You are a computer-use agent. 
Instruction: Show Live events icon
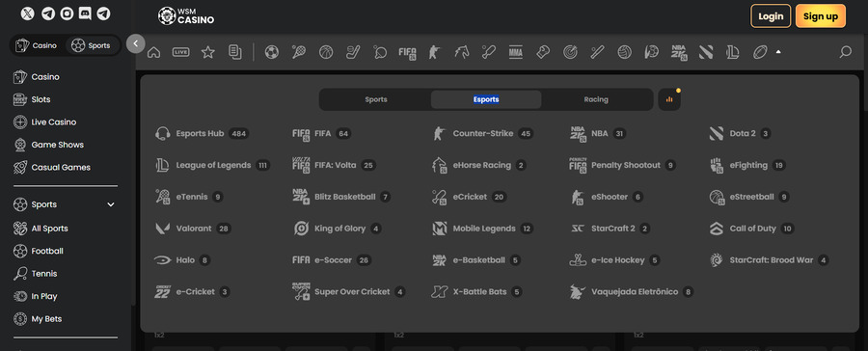pos(181,52)
